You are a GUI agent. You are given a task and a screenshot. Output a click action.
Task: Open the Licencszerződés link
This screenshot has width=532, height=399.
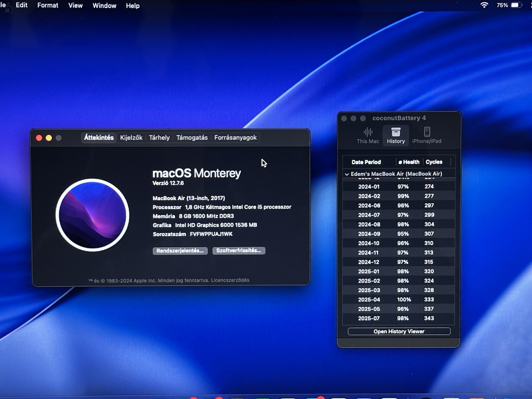[230, 280]
